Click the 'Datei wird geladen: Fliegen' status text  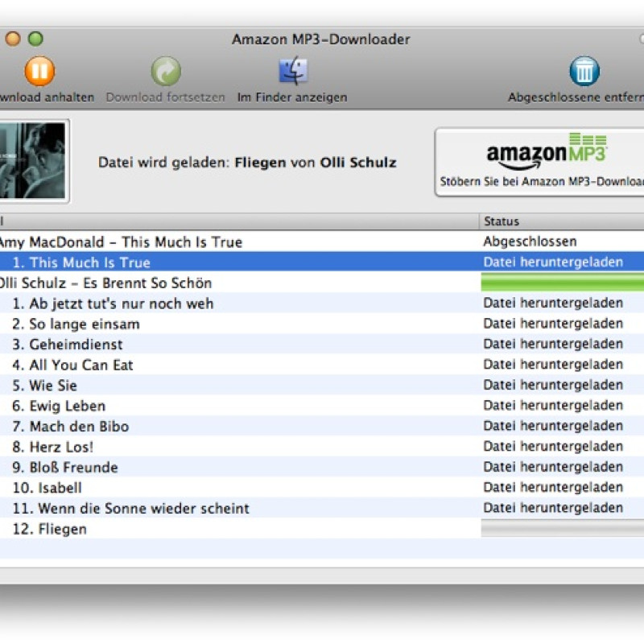coord(247,163)
